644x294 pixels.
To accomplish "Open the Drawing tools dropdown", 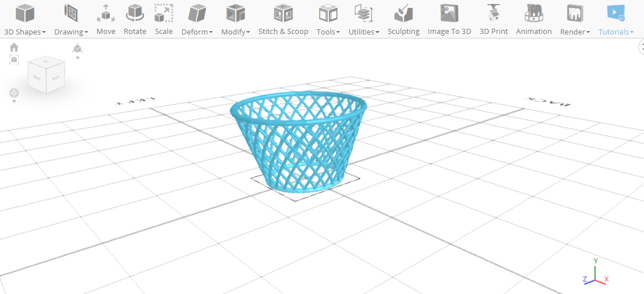I will point(71,19).
